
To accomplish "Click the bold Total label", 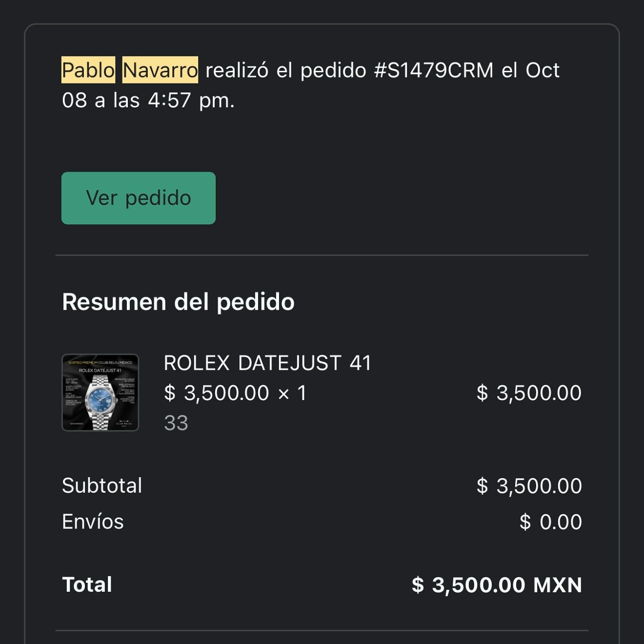I will click(87, 584).
